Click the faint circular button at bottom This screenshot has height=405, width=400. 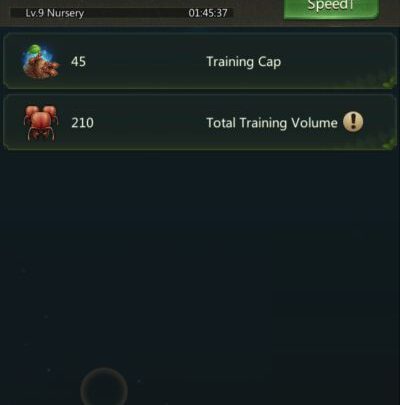tap(104, 387)
